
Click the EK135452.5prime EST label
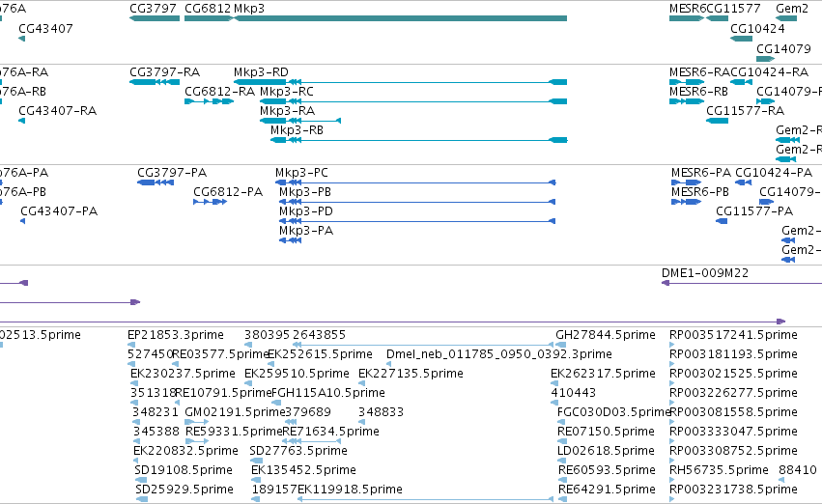click(x=303, y=471)
